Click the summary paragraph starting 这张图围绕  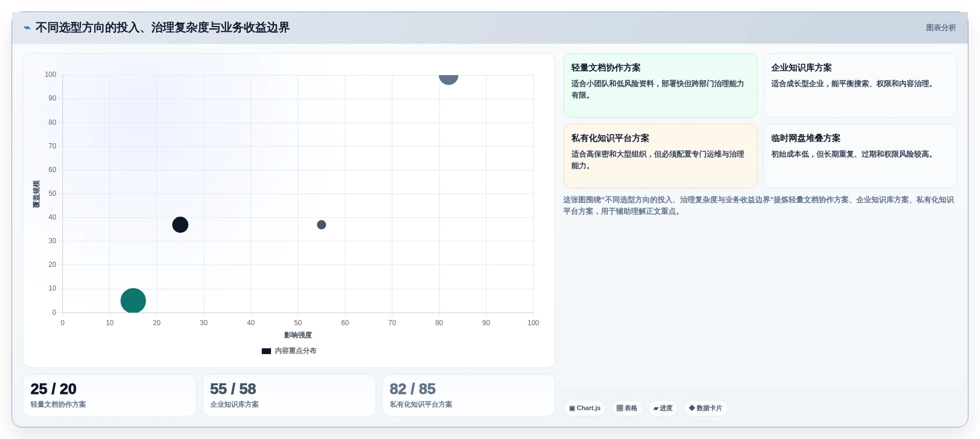(759, 206)
